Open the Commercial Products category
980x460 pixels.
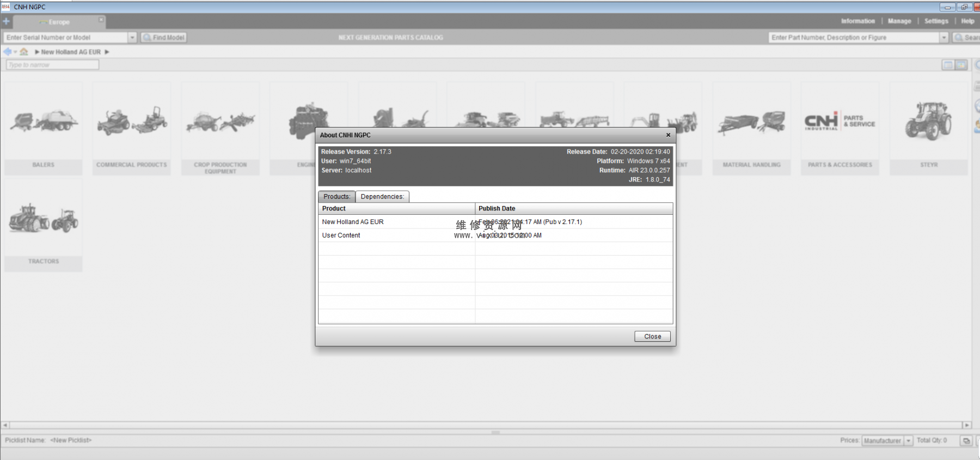point(132,129)
